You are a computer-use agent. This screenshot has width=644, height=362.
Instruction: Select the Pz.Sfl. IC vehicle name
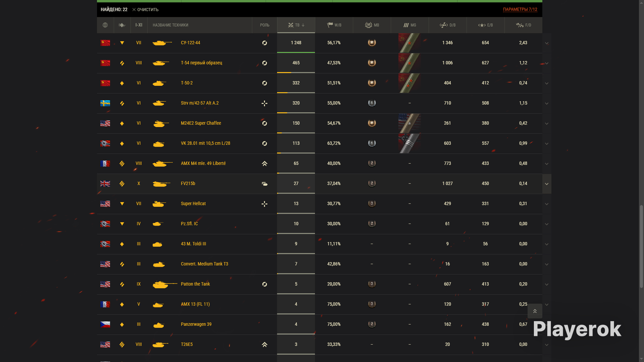click(189, 224)
